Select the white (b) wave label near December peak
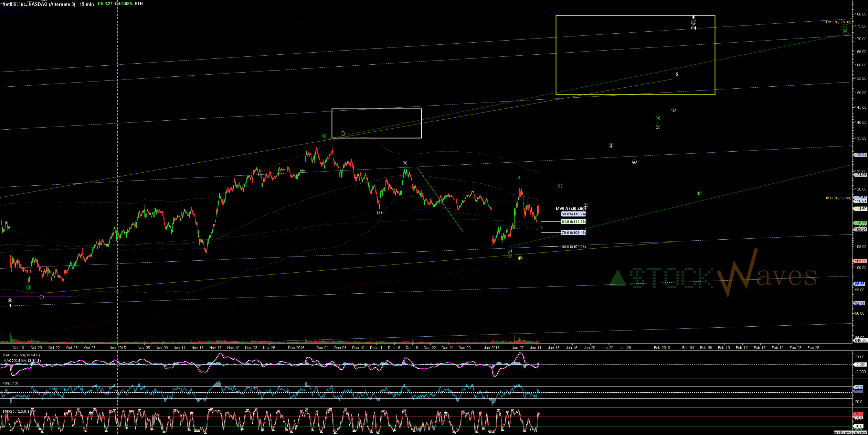The width and height of the screenshot is (868, 435). tap(405, 163)
